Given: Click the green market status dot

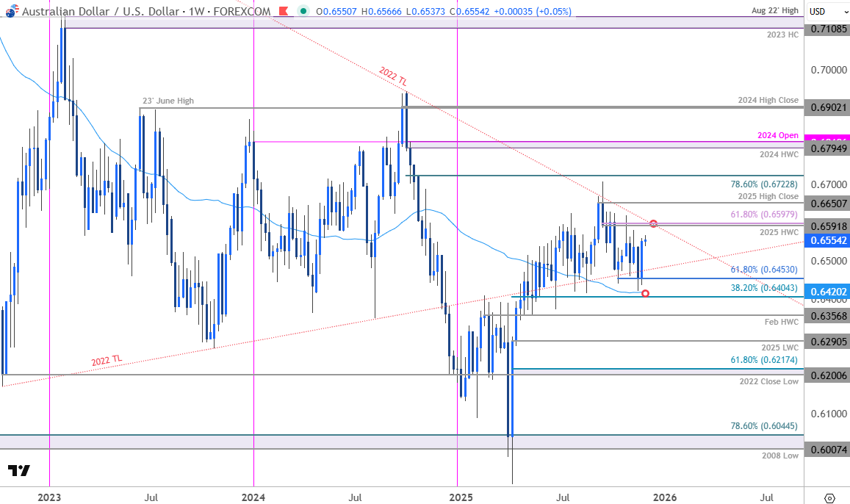Looking at the screenshot, I should [305, 12].
